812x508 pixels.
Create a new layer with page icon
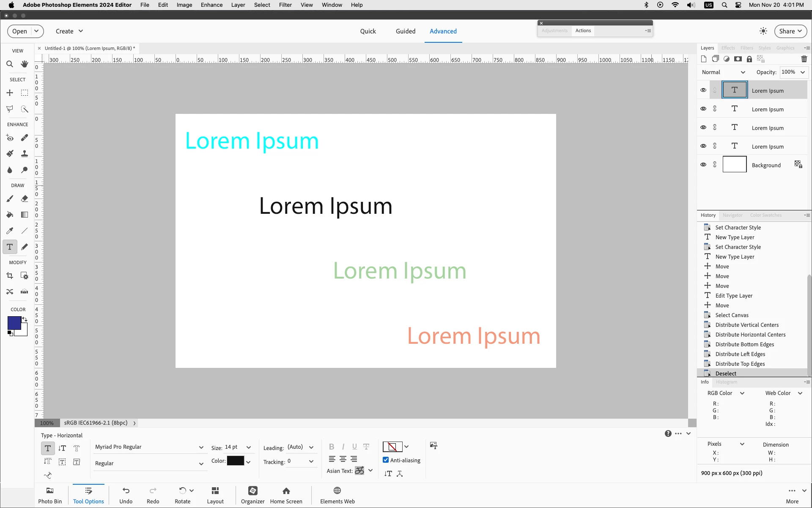703,59
